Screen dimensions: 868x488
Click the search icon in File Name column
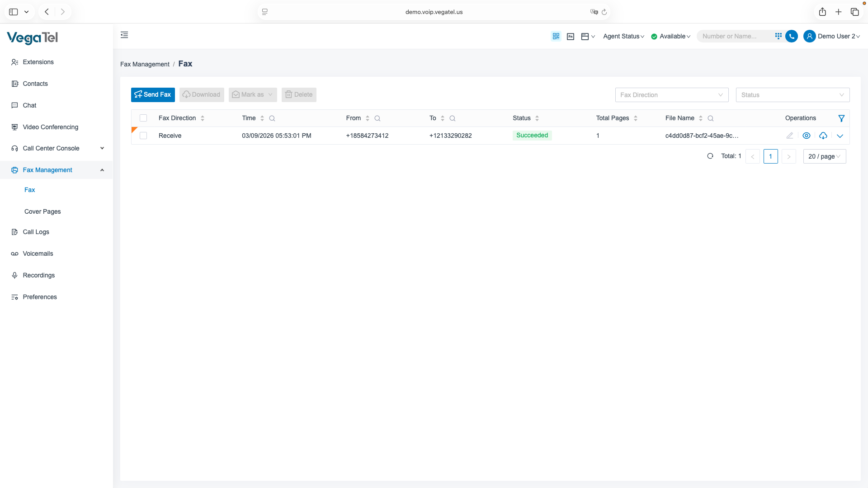710,118
